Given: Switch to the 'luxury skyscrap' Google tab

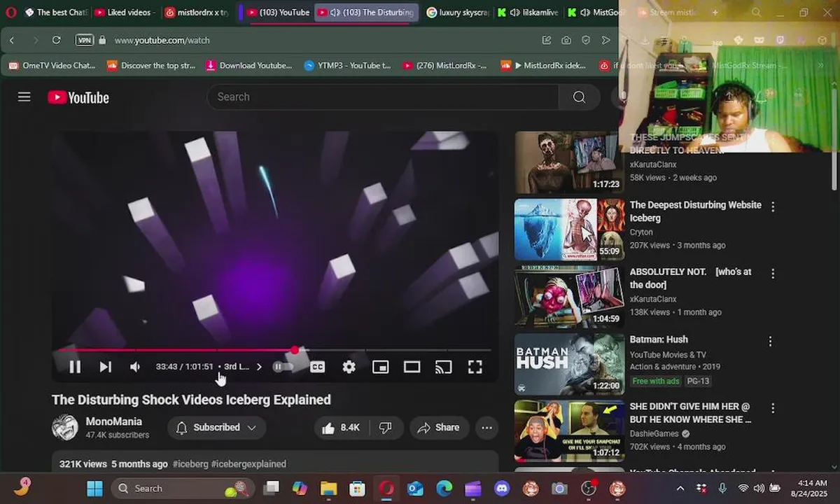Looking at the screenshot, I should coord(458,13).
